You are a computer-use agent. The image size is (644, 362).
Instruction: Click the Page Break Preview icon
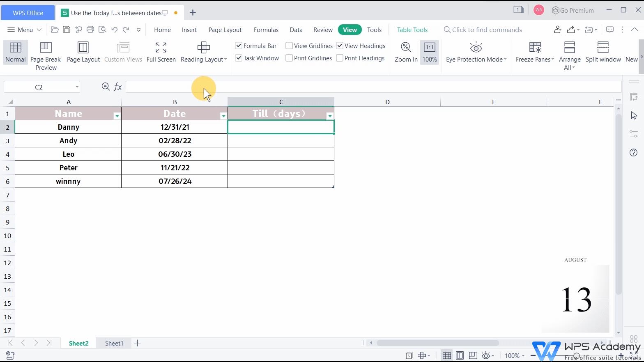tap(46, 48)
